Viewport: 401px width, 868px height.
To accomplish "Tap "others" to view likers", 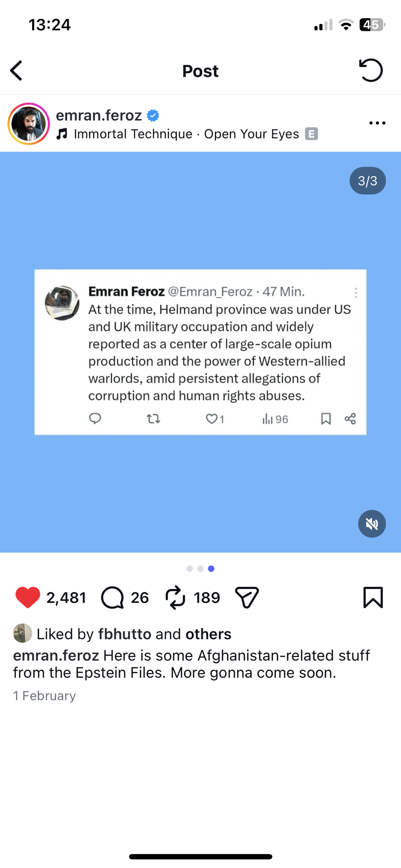I will [x=208, y=634].
